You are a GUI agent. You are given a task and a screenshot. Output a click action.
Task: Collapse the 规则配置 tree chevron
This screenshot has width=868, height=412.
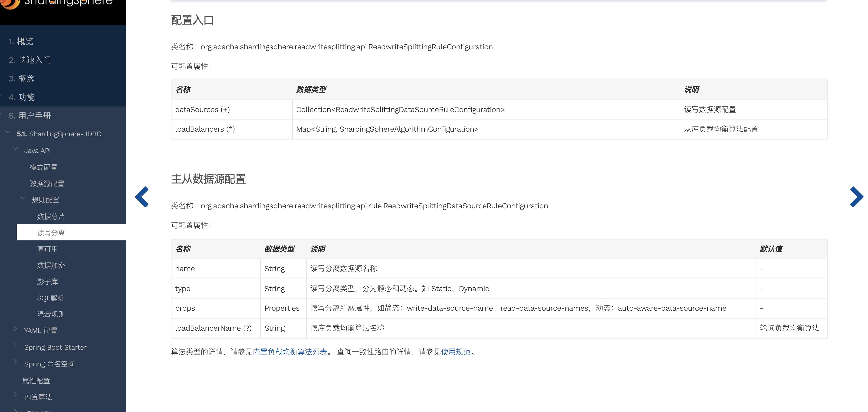click(23, 198)
